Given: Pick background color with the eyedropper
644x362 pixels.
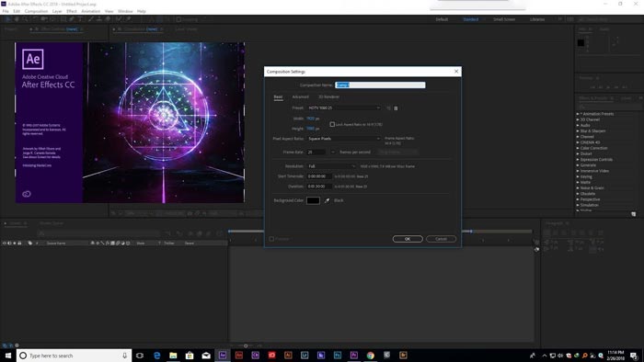Looking at the screenshot, I should (x=327, y=200).
